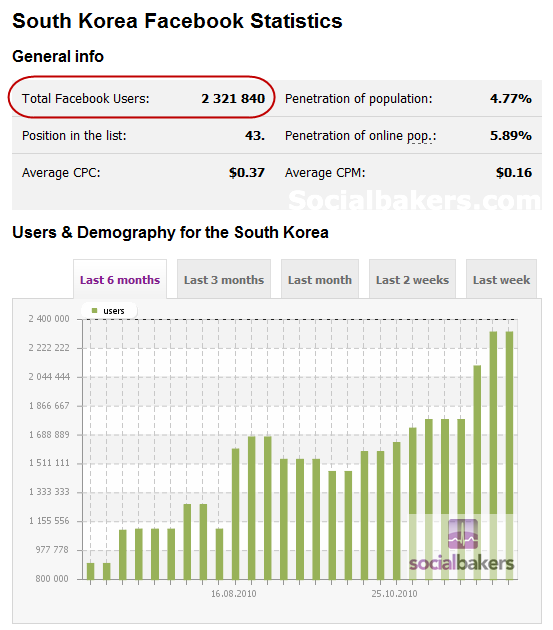Click the first (leftmost) chart bar

pos(90,571)
